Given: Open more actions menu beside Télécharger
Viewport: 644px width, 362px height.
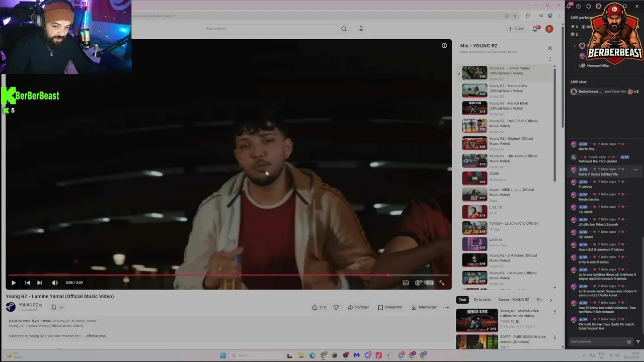Looking at the screenshot, I should point(447,307).
